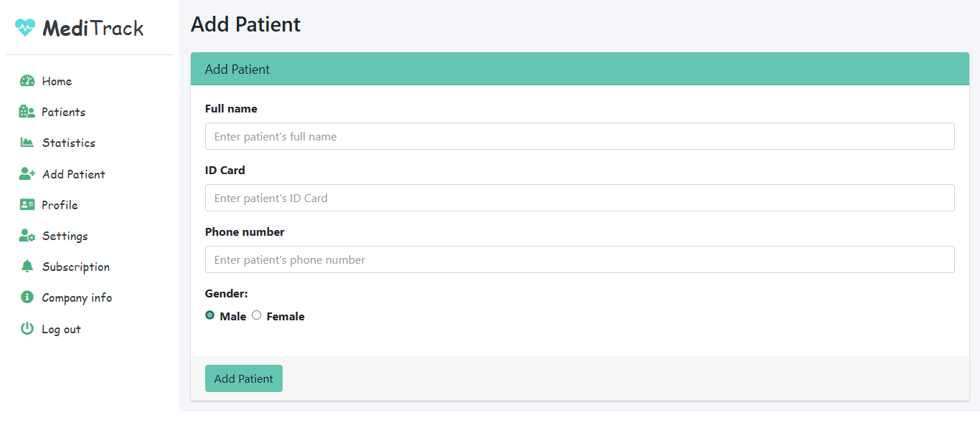
Task: Select the Female gender radio button
Action: tap(257, 315)
